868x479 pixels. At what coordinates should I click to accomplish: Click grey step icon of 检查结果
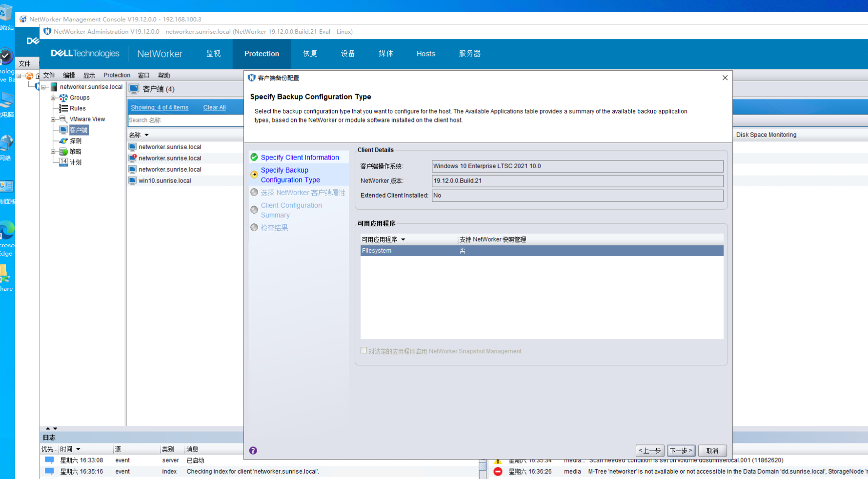254,227
